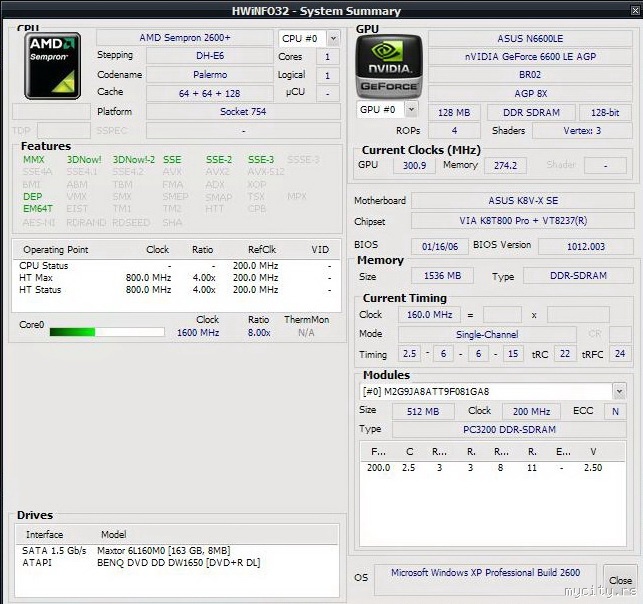643x604 pixels.
Task: Click the EM64T feature label
Action: click(38, 209)
